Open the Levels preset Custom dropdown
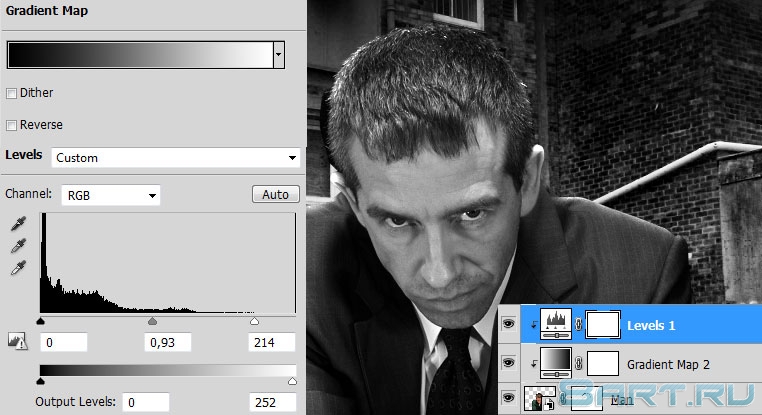This screenshot has width=762, height=415. pyautogui.click(x=175, y=158)
